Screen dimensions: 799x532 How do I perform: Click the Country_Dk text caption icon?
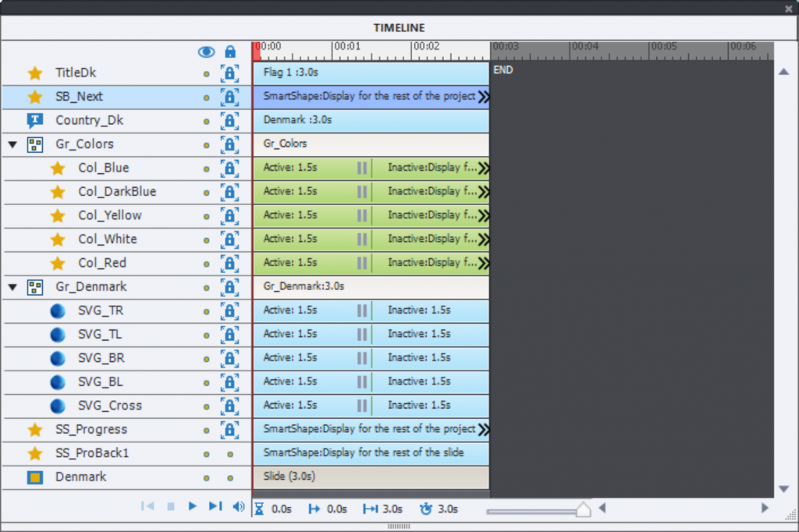(35, 121)
